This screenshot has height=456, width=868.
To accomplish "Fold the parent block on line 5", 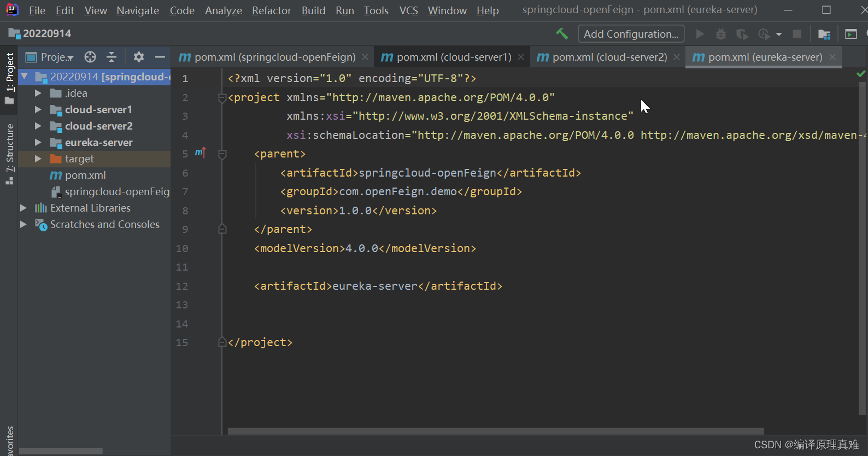I will click(222, 155).
